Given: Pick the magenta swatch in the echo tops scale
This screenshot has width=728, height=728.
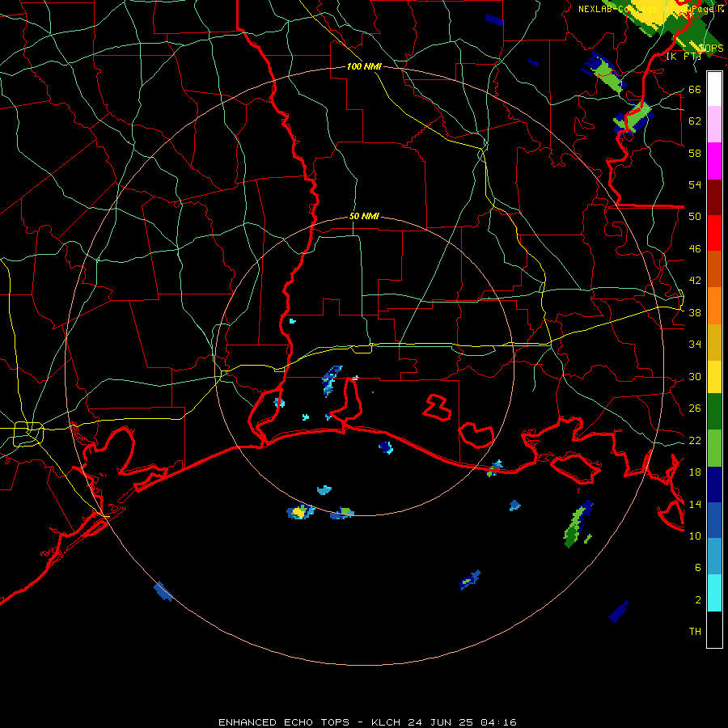Looking at the screenshot, I should click(714, 161).
